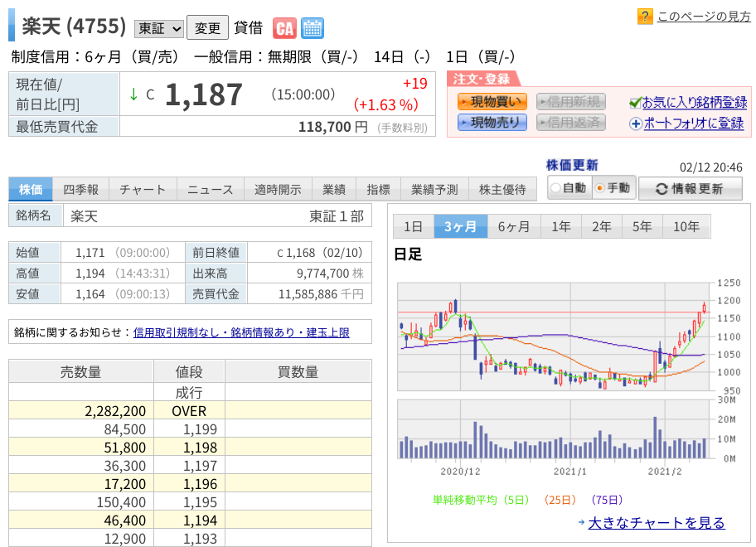Select the 1日 chart period tab
Image resolution: width=756 pixels, height=547 pixels.
click(x=413, y=226)
